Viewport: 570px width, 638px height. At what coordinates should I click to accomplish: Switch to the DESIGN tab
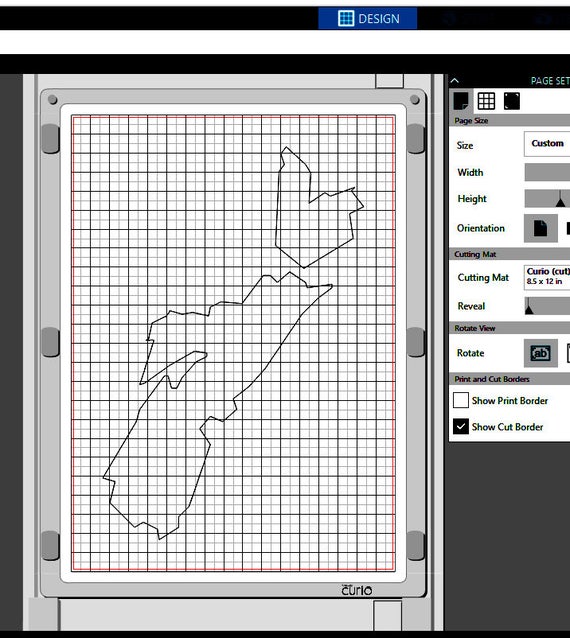tap(367, 18)
